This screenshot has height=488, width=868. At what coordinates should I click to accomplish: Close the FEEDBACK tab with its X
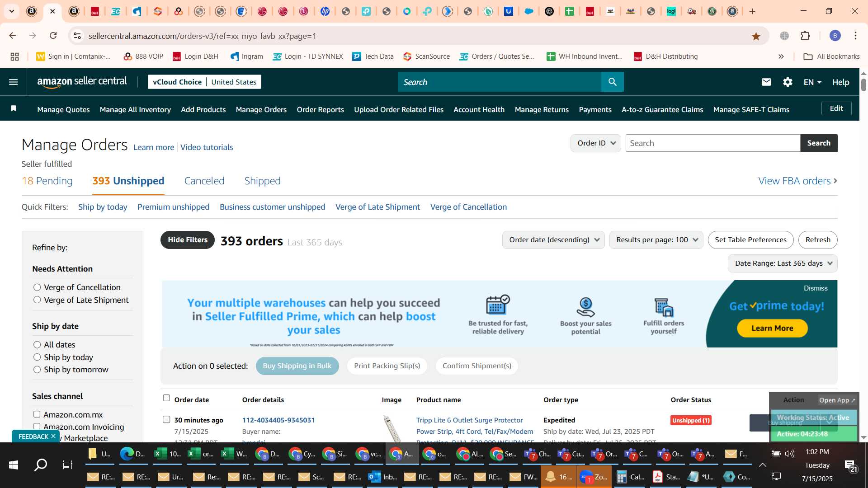(x=53, y=436)
